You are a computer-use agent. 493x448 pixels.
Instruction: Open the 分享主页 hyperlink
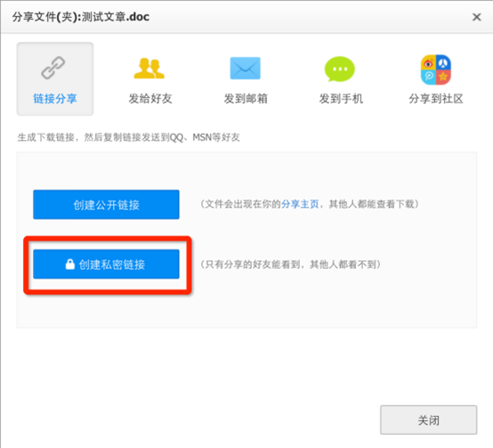coord(300,204)
